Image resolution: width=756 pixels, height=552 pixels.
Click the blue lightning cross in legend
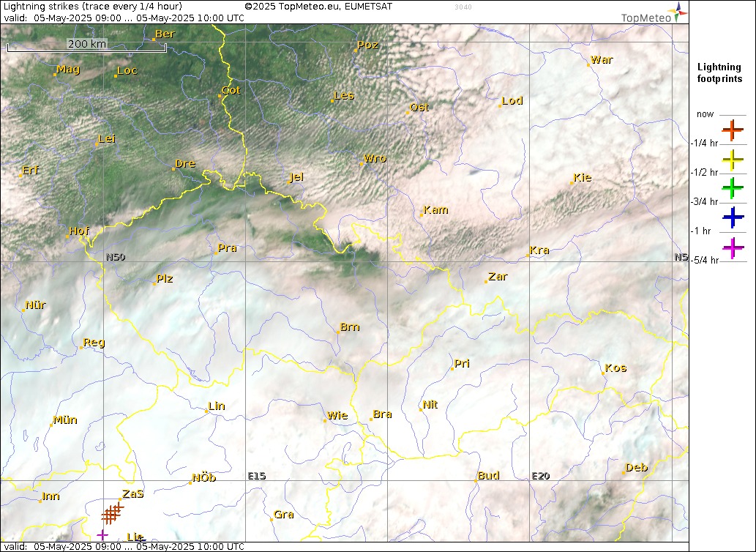tap(733, 217)
